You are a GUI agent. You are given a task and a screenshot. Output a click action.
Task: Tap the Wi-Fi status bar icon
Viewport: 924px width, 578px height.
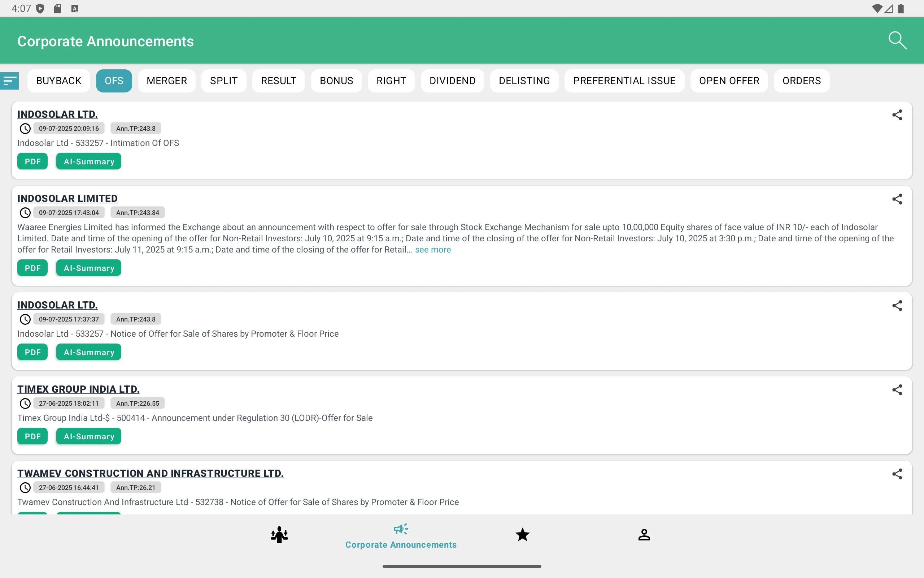877,8
